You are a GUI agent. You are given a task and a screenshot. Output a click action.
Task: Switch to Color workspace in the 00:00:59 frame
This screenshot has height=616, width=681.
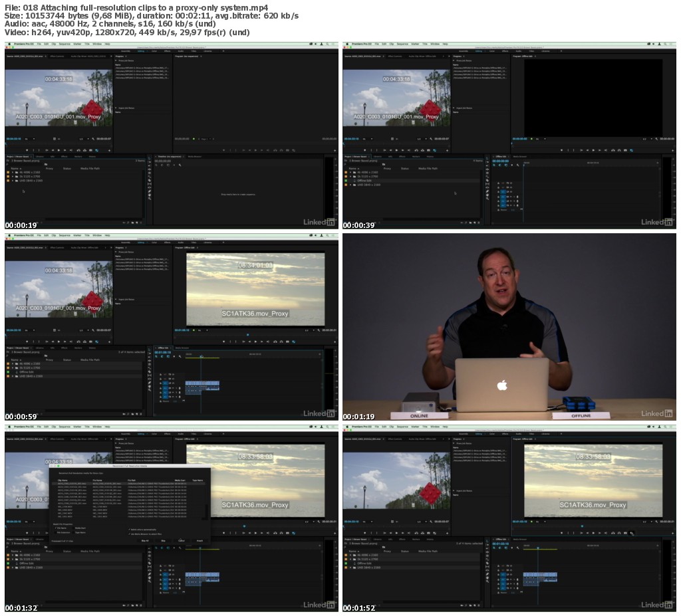click(x=154, y=243)
